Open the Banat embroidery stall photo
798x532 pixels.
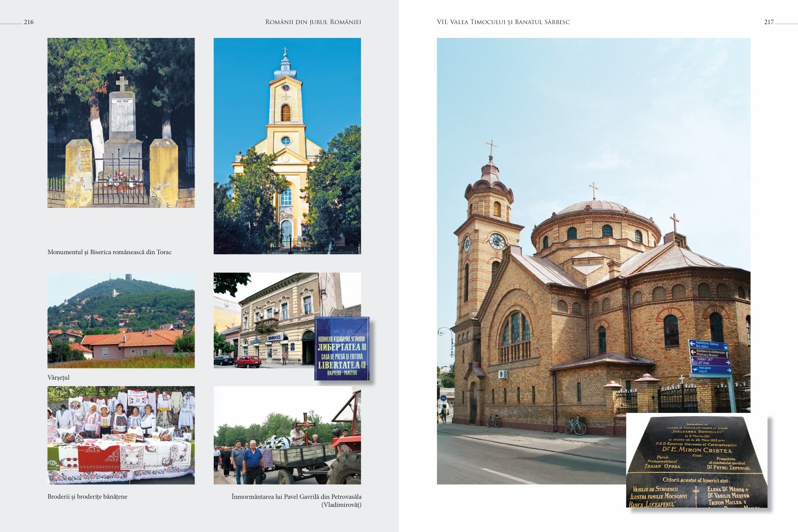tap(121, 435)
